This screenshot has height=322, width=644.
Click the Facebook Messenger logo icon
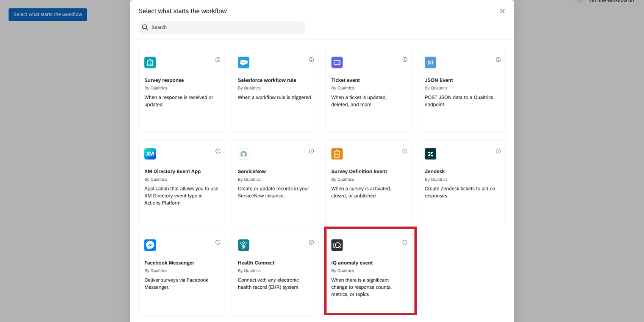tap(150, 245)
